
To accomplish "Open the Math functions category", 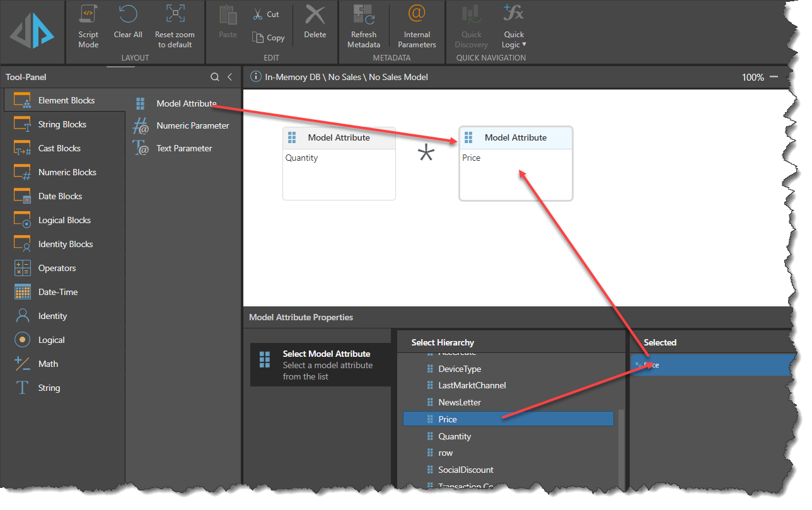I will pos(63,364).
